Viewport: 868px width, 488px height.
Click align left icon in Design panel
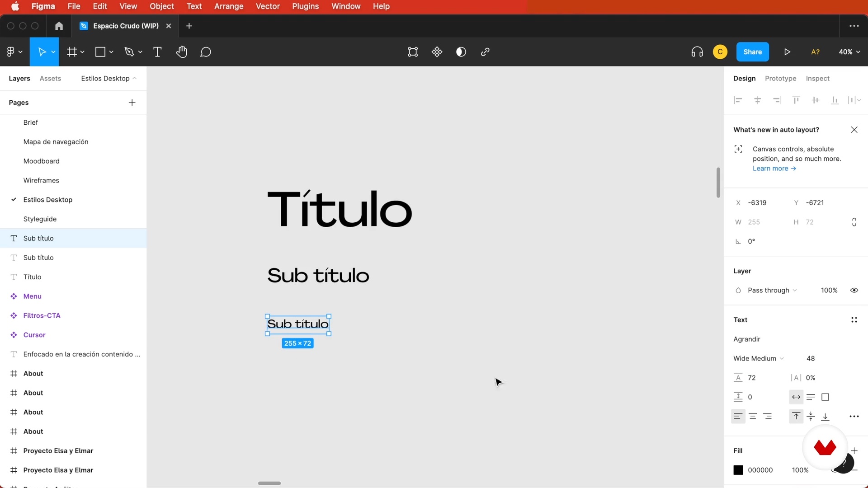coord(738,100)
